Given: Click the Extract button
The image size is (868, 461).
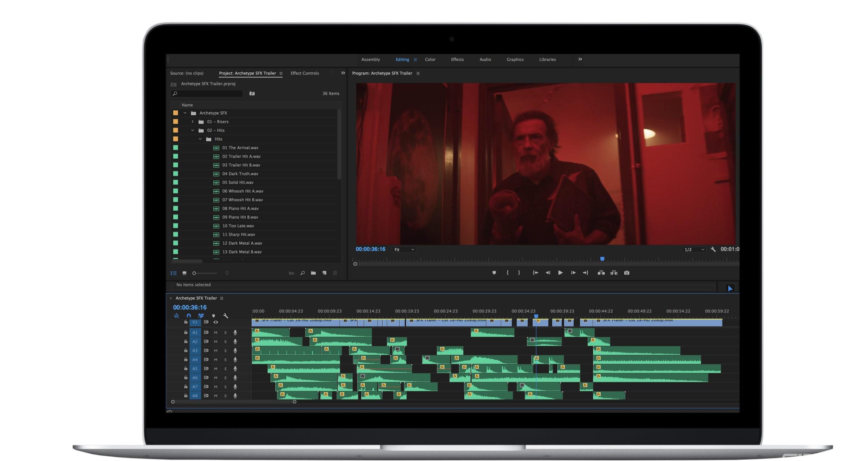Looking at the screenshot, I should [x=614, y=273].
